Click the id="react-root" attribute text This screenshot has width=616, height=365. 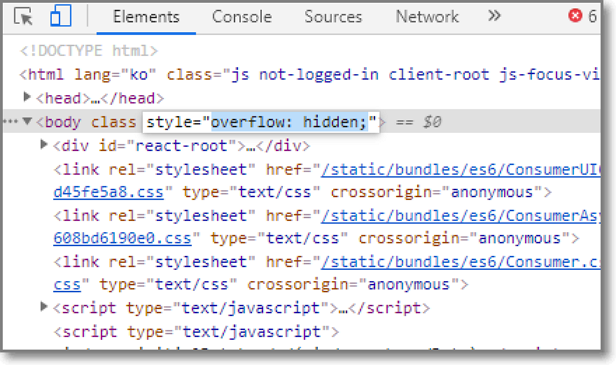point(167,146)
